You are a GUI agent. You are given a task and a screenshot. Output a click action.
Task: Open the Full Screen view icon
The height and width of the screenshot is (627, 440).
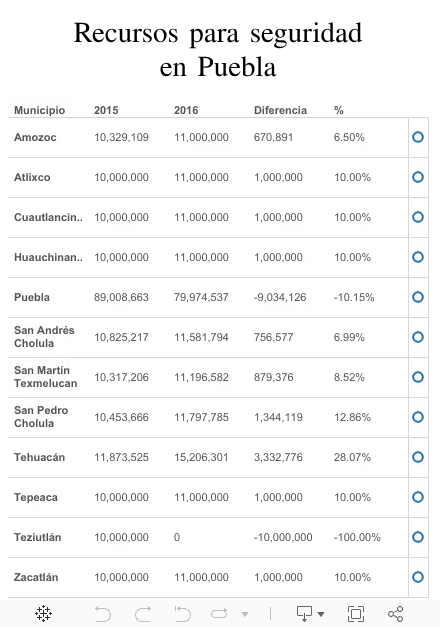click(x=356, y=614)
